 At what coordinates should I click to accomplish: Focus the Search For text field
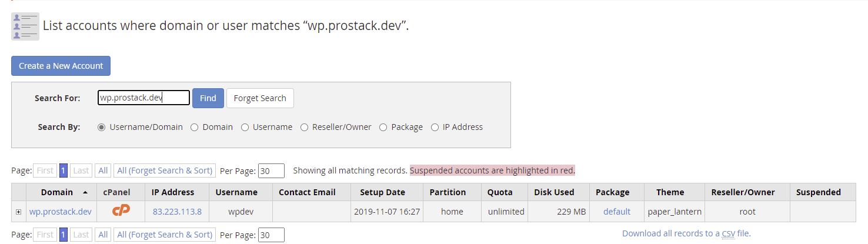143,98
